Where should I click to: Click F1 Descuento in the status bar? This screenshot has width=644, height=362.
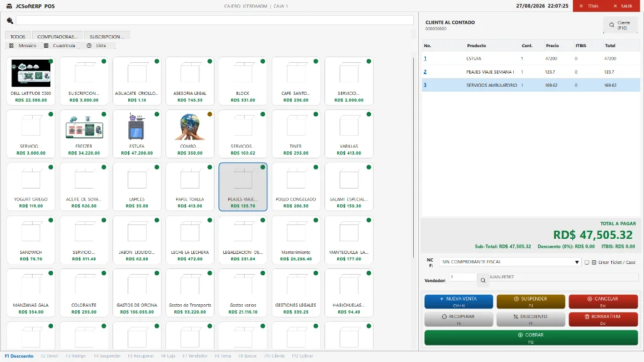coord(19,356)
